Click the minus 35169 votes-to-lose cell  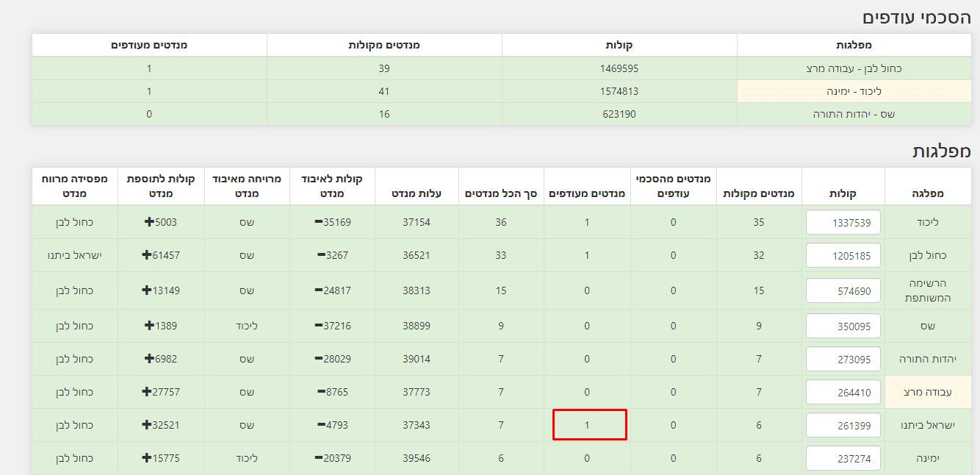click(332, 222)
